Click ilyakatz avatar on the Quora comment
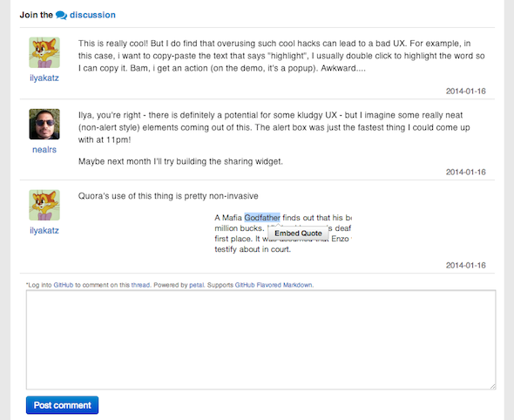Screen dimensions: 514x420 (44, 205)
